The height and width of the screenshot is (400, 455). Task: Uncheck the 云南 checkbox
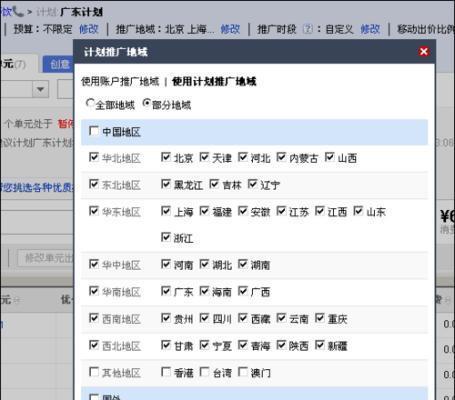(281, 318)
